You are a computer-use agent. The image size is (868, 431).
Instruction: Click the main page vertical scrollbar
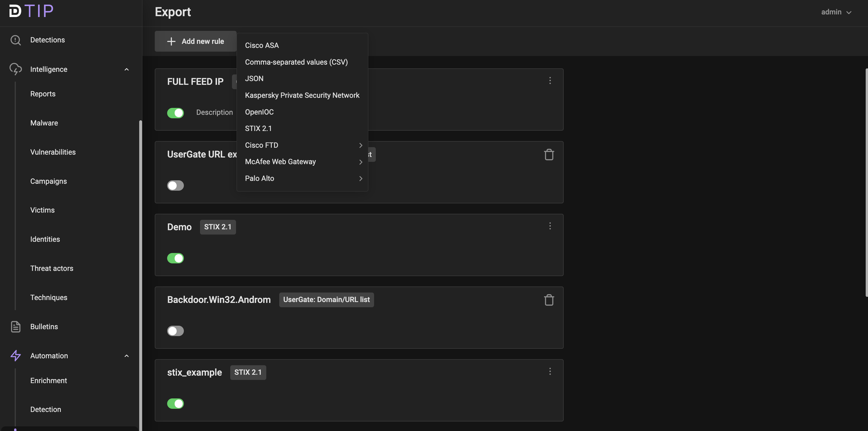[866, 182]
